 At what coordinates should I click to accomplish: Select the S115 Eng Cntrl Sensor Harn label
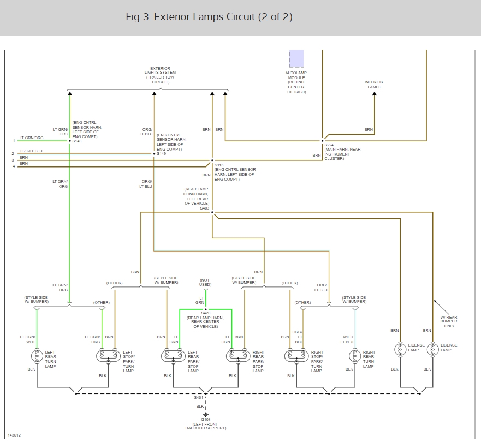[235, 171]
